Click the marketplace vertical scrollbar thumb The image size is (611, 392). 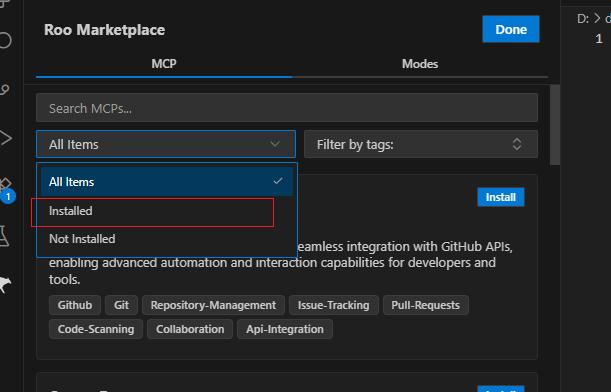tap(555, 125)
